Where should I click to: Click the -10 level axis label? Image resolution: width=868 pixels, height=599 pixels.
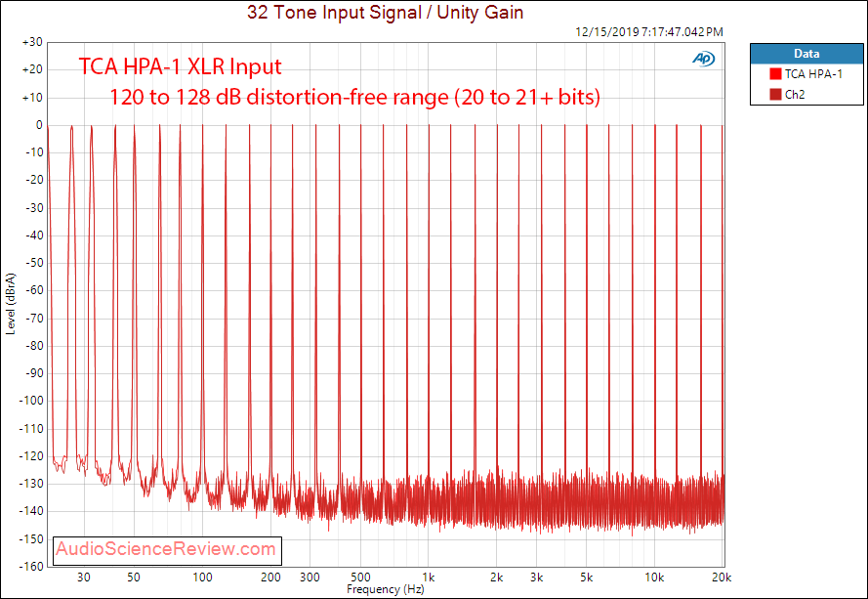point(34,152)
